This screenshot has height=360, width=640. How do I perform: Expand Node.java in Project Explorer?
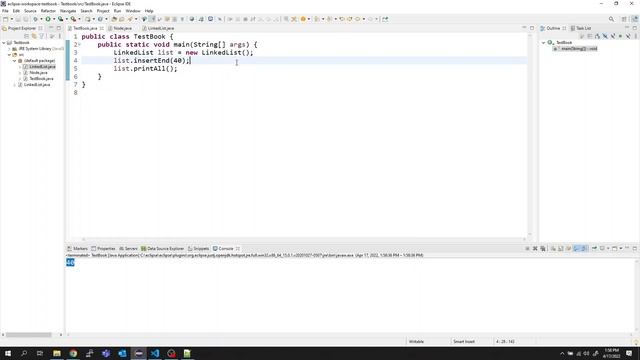(20, 73)
